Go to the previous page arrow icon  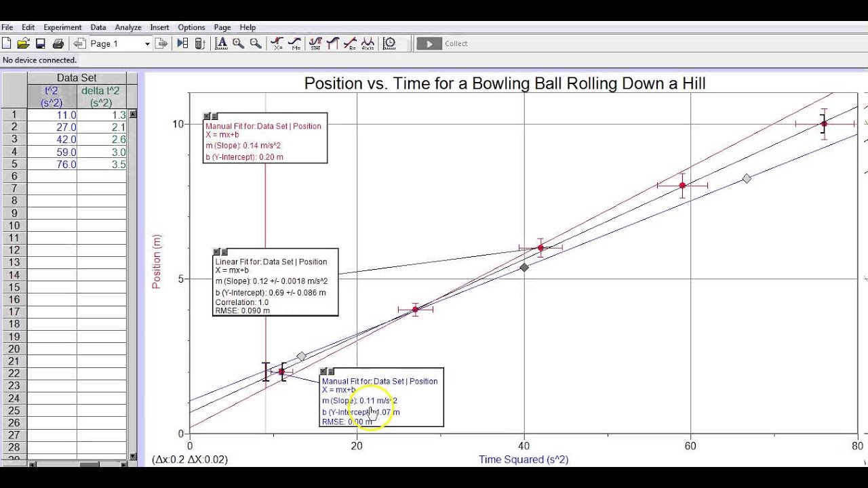[79, 43]
